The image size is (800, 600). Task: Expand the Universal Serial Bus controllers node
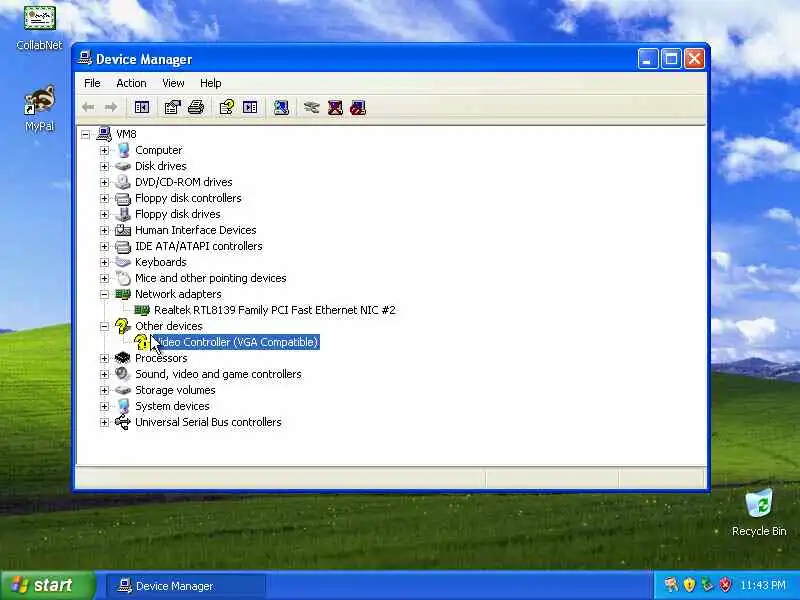tap(105, 422)
